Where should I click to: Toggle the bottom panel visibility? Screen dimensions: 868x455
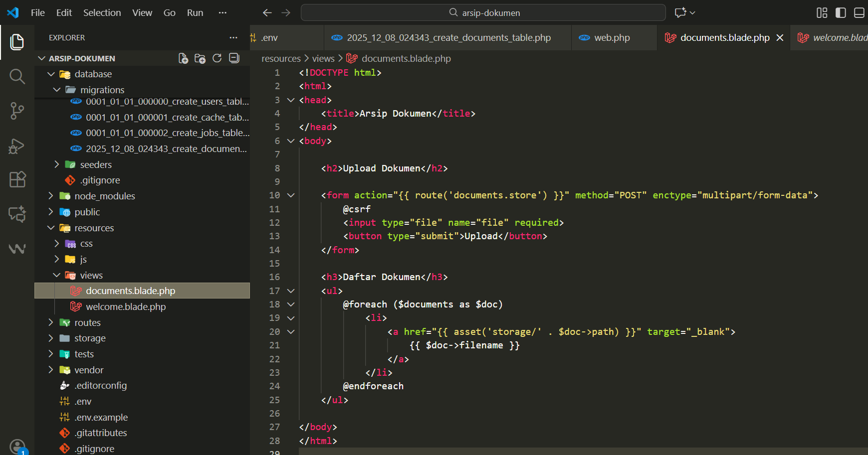click(x=859, y=12)
